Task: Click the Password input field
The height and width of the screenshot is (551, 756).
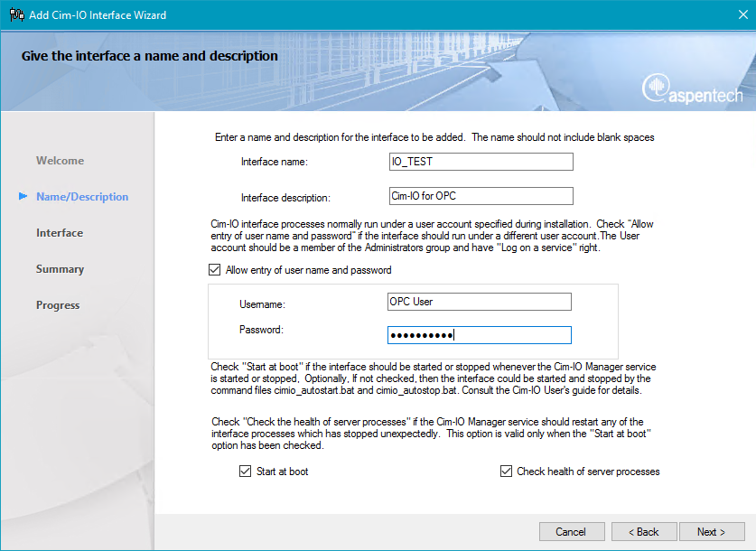Action: click(x=480, y=335)
